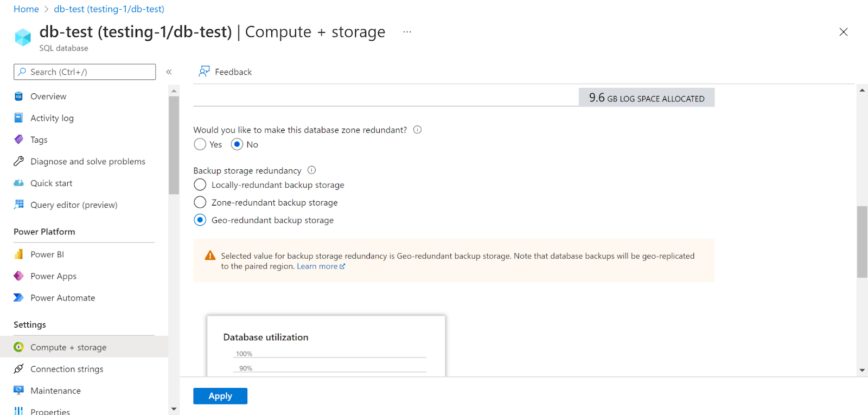Open the Power BI icon in sidebar
The height and width of the screenshot is (415, 868).
click(18, 254)
